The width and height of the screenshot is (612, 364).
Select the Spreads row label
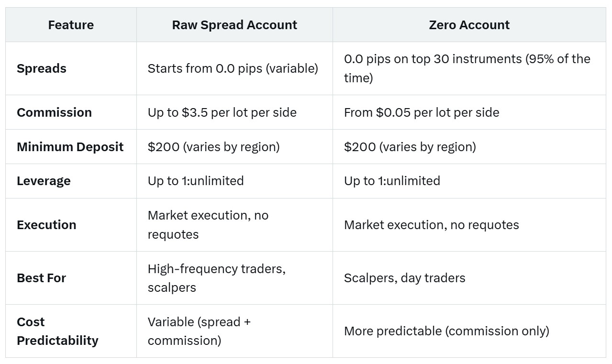[x=42, y=68]
